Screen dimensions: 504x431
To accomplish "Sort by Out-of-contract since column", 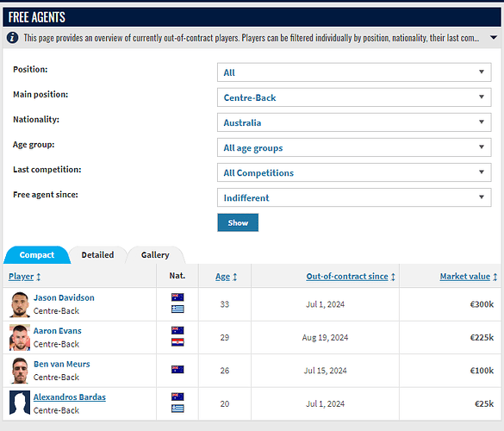I will 347,277.
